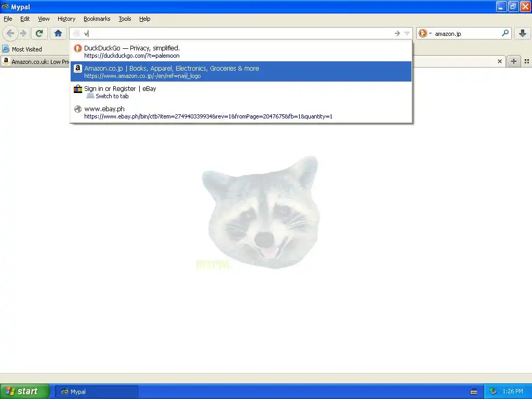The width and height of the screenshot is (532, 399).
Task: Click the Windows Start button
Action: coord(24,391)
